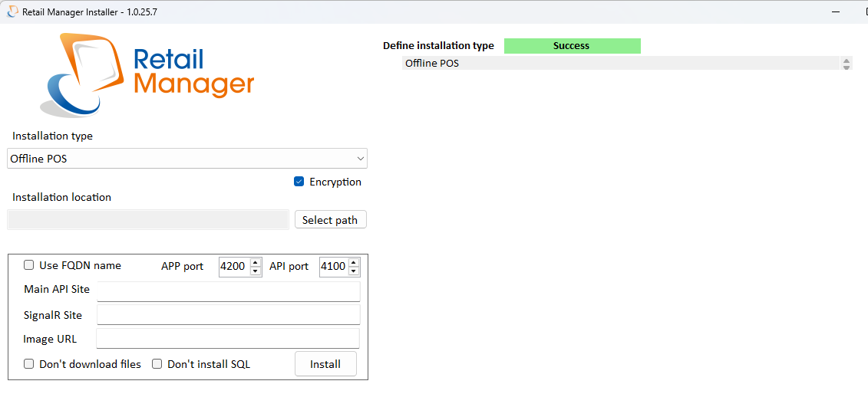
Task: Click the Select path button
Action: click(331, 220)
